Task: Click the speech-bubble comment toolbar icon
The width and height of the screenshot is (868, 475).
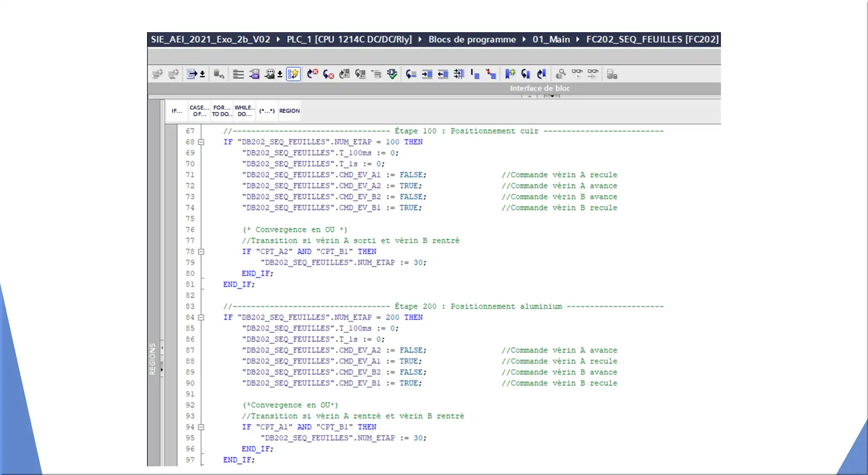Action: coord(270,74)
